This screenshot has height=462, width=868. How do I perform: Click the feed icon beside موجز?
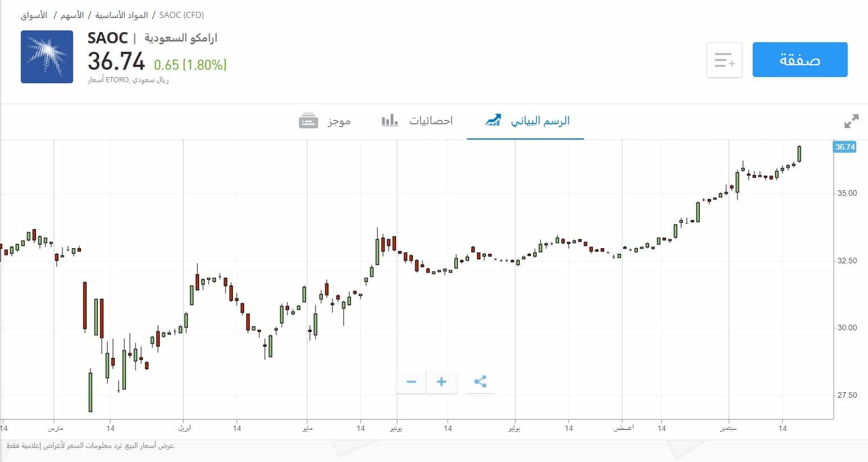[x=308, y=120]
